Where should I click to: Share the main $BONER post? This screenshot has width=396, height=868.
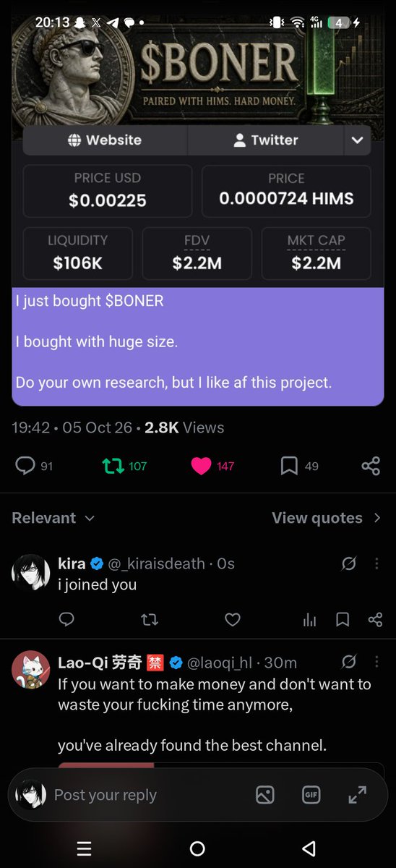click(371, 467)
